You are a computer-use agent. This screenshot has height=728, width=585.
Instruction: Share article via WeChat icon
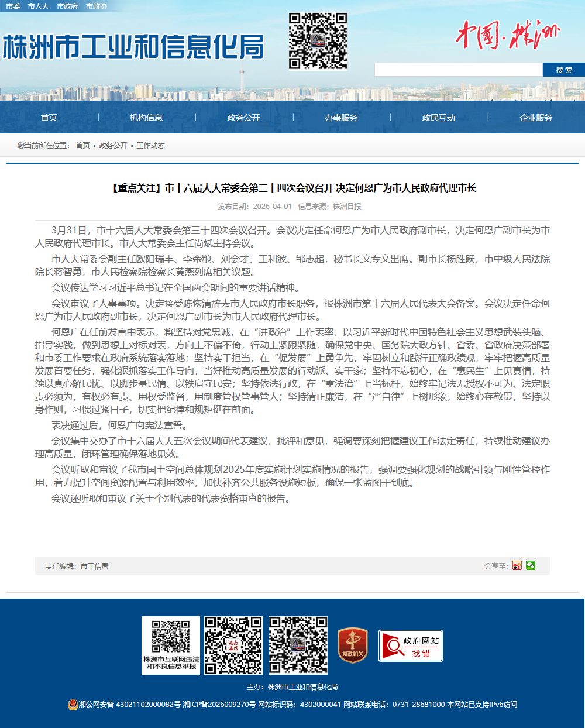(531, 565)
